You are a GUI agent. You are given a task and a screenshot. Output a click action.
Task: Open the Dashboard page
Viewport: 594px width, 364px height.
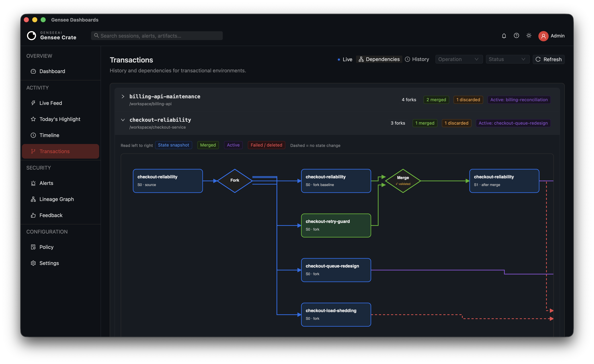[61, 71]
